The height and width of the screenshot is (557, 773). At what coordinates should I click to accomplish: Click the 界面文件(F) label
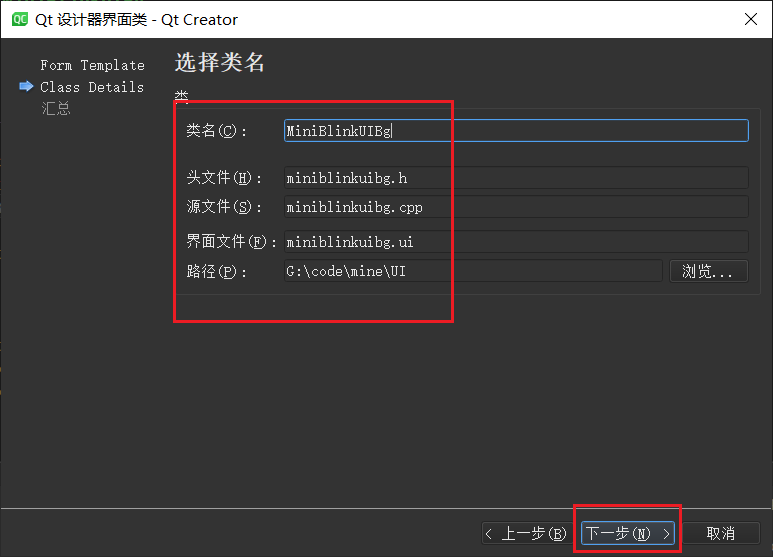coord(231,242)
